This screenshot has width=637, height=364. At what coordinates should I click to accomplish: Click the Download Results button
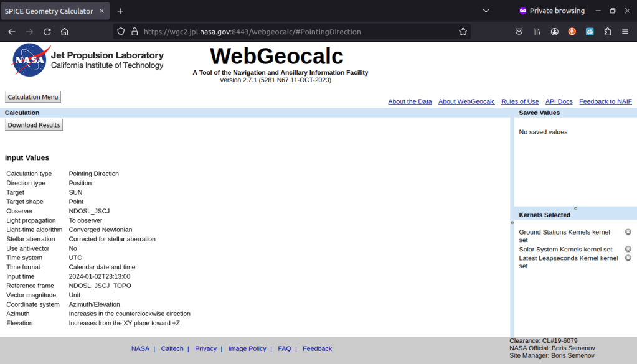(x=34, y=125)
